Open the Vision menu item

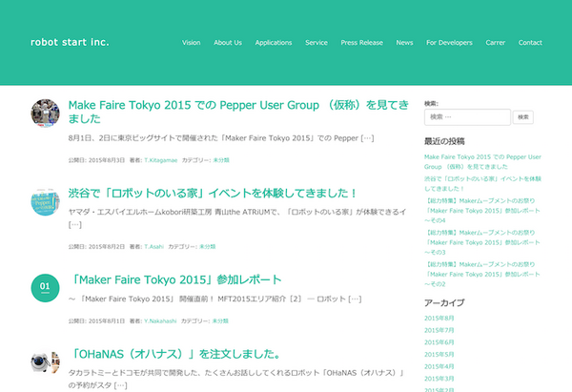[x=191, y=43]
